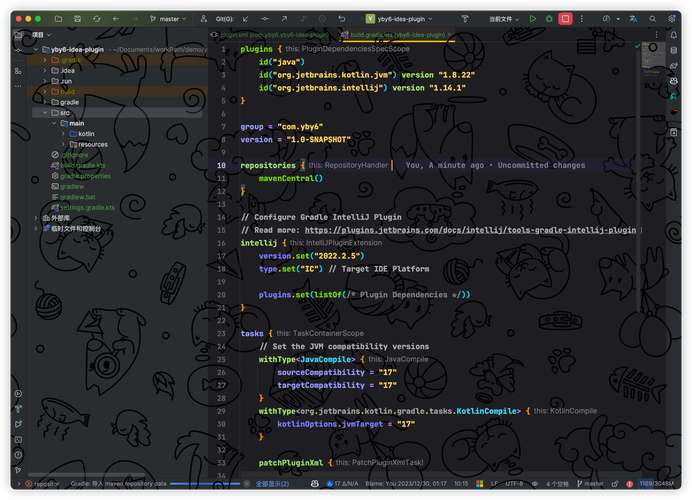Click the memory indicator 1169/3048M

tap(656, 484)
